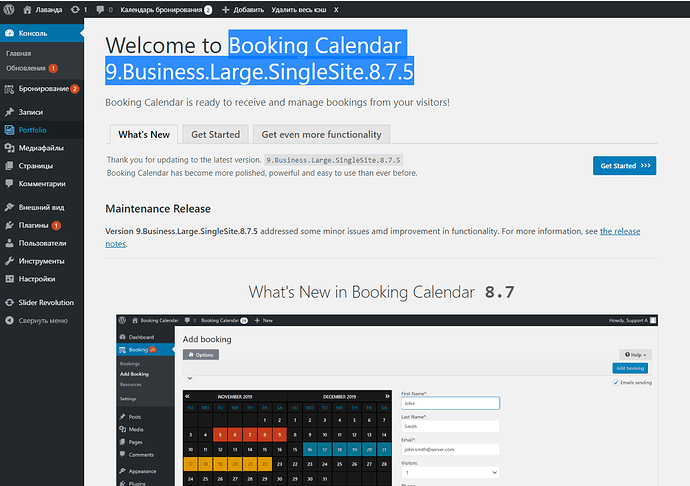
Task: Open the Консоль dashboard menu
Action: [42, 33]
